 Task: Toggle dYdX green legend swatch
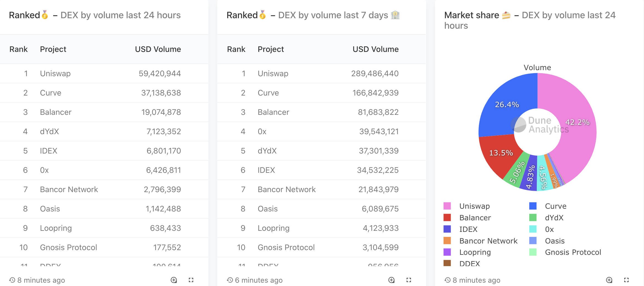pyautogui.click(x=533, y=218)
